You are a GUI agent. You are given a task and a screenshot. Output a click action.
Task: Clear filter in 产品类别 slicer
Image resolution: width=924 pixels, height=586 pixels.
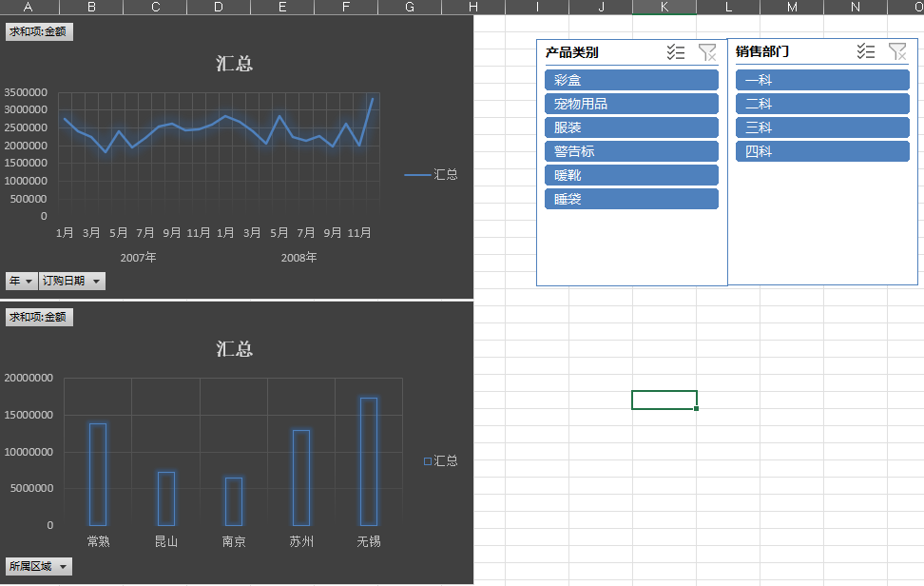point(707,52)
